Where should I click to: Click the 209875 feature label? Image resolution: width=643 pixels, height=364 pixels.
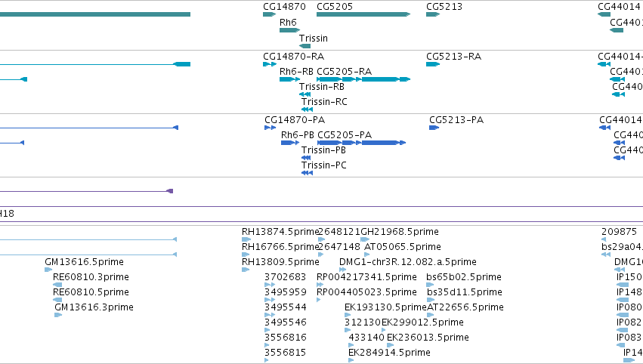click(x=620, y=232)
